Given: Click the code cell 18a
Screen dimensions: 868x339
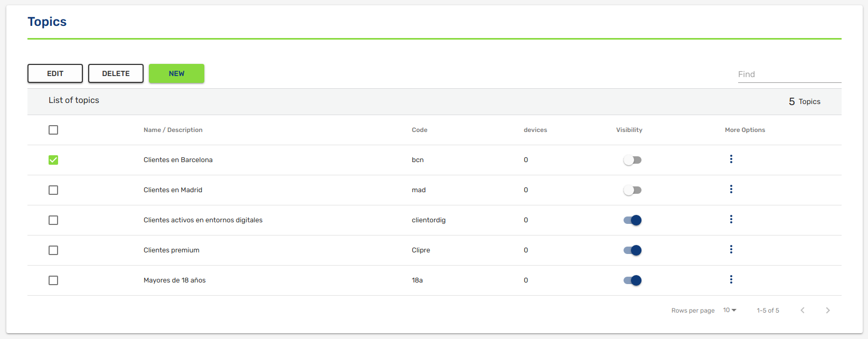Looking at the screenshot, I should (417, 280).
